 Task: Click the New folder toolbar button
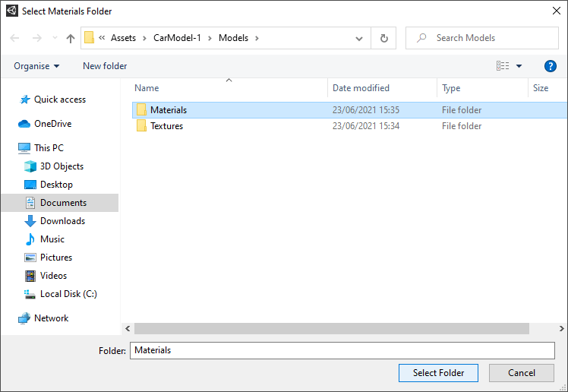[105, 66]
